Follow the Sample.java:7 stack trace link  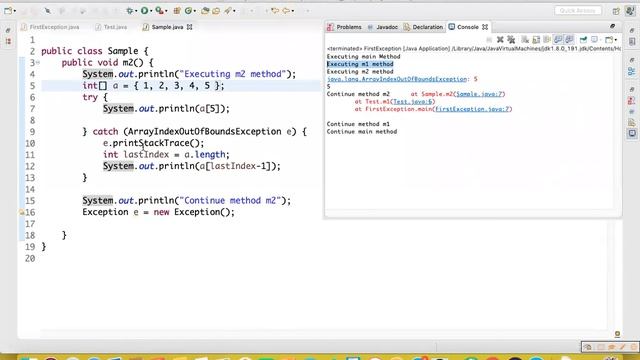coord(479,94)
